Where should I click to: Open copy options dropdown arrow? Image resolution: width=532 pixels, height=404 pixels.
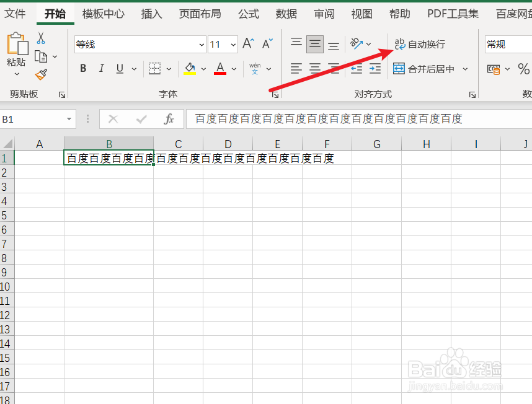(x=55, y=56)
